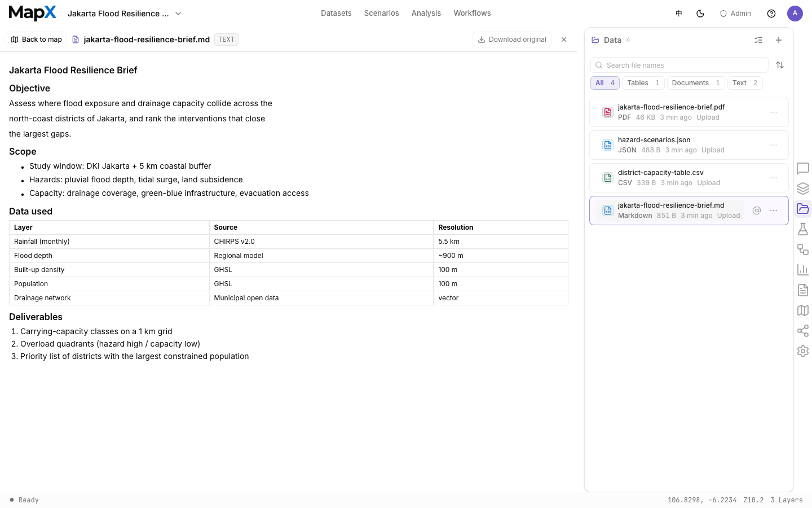Click the share icon in sidebar
This screenshot has height=508, width=812.
[x=803, y=331]
